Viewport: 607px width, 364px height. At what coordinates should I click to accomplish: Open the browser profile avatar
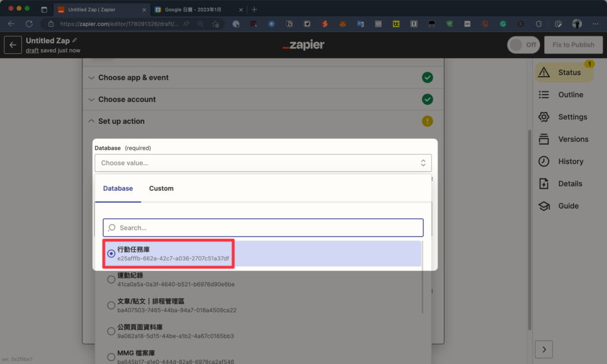pyautogui.click(x=577, y=24)
